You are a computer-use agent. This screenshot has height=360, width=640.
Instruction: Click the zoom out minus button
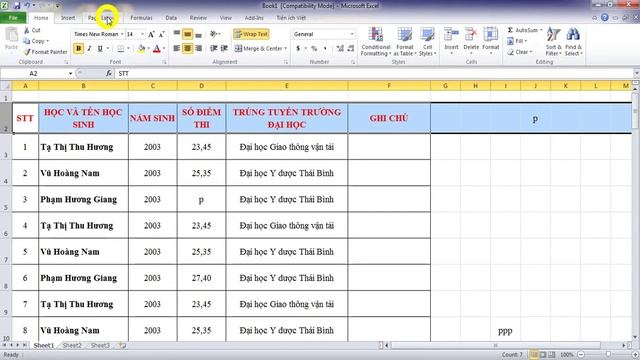(581, 355)
